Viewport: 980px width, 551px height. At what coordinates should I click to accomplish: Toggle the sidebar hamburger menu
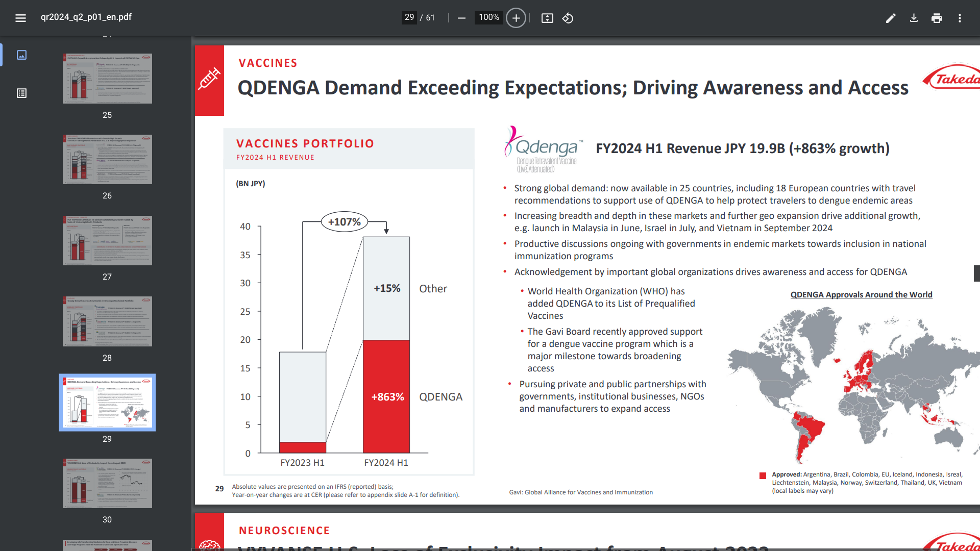(x=20, y=18)
